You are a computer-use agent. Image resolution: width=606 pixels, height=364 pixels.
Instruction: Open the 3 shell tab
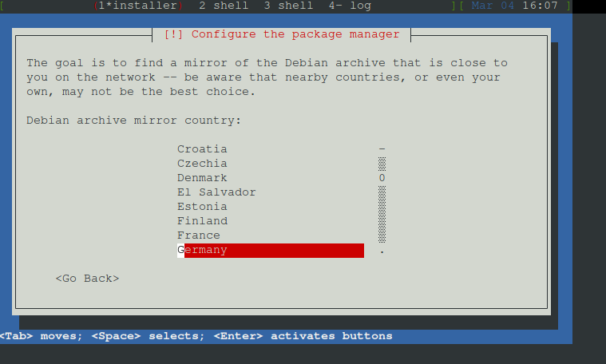click(288, 6)
